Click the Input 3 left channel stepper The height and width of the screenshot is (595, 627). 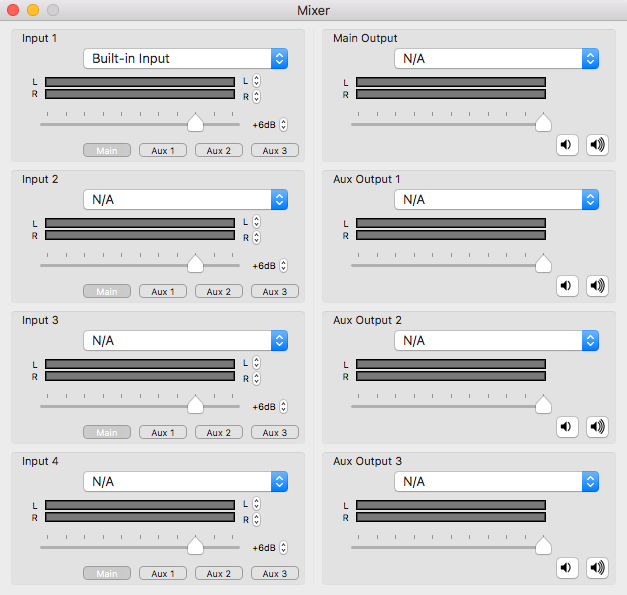[x=257, y=363]
